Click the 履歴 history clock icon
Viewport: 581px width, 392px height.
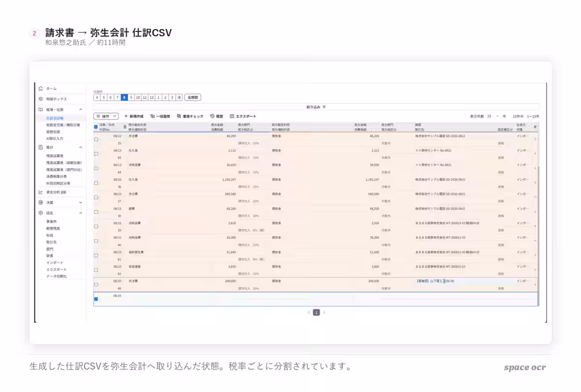coord(213,116)
